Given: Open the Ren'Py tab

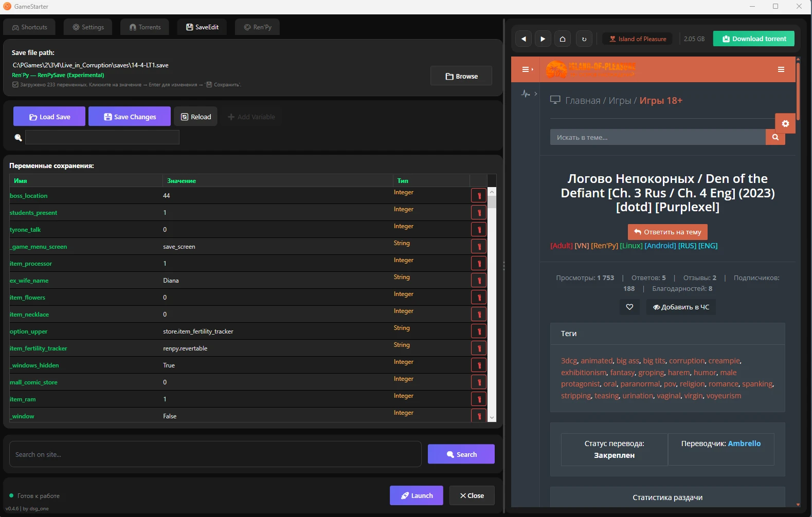Looking at the screenshot, I should [258, 27].
